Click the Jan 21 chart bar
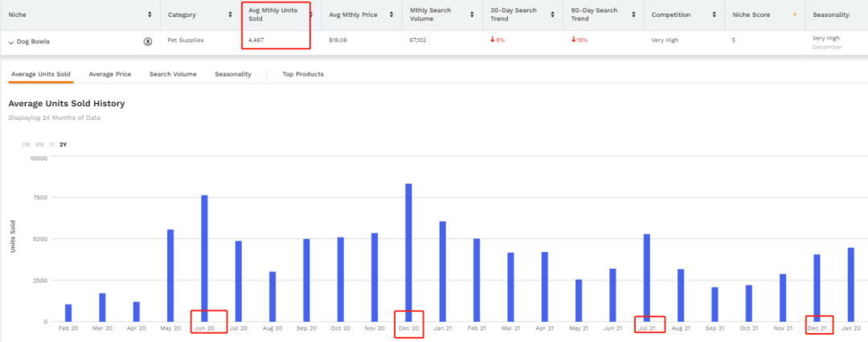Viewport: 868px width, 342px height. (442, 272)
